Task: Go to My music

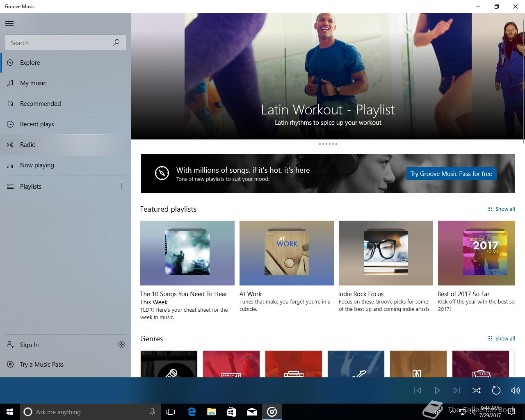Action: [66, 83]
